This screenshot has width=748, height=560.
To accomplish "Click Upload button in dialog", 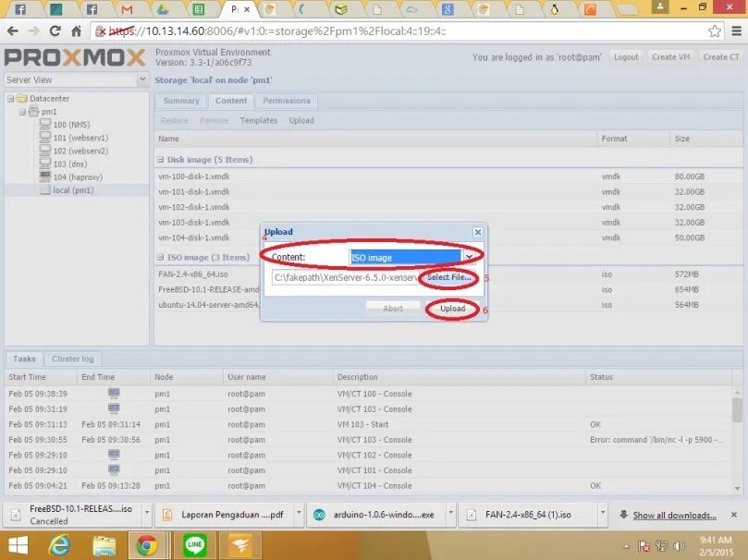I will click(x=452, y=309).
